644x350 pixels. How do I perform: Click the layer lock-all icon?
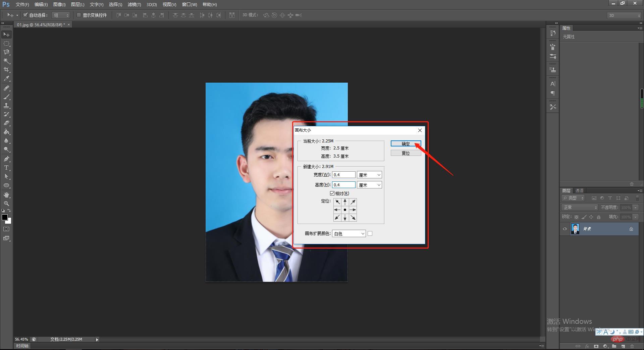tap(599, 217)
